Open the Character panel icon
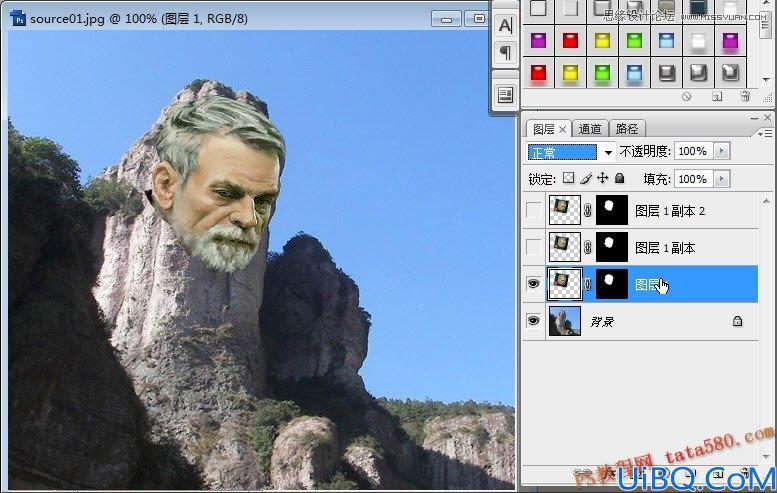 pos(505,25)
